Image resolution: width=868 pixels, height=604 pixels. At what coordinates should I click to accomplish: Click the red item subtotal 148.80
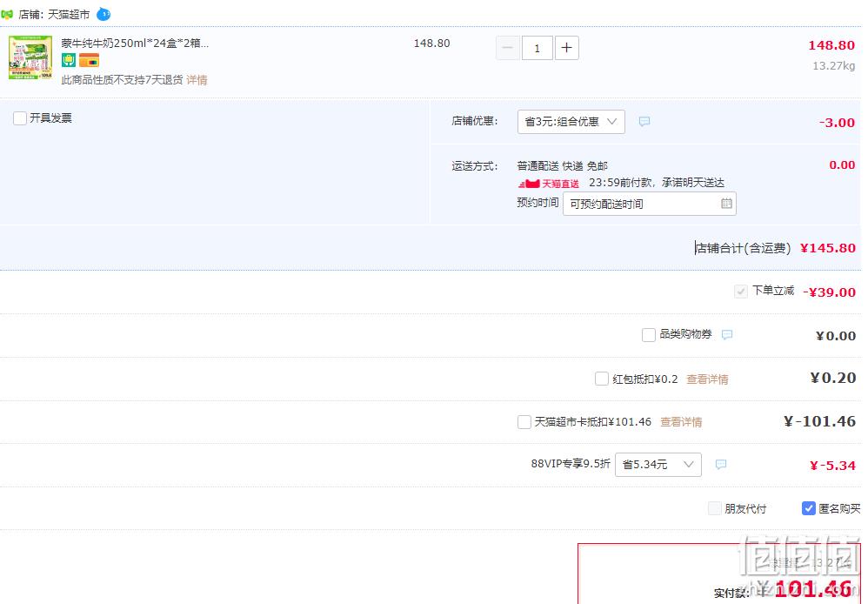(x=831, y=45)
